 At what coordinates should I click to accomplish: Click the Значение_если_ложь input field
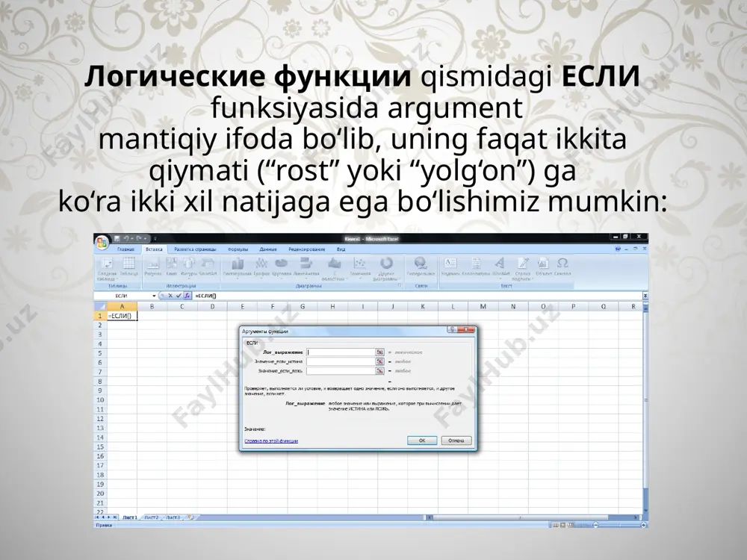coord(341,370)
